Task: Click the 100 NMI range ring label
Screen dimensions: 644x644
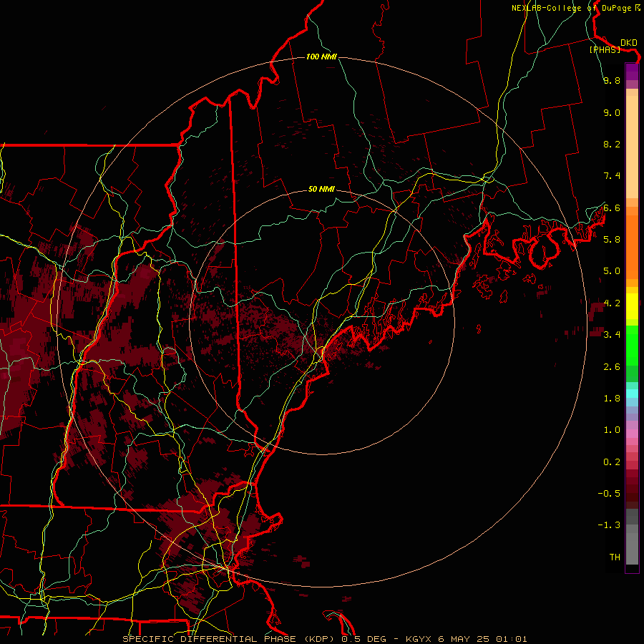Action: pyautogui.click(x=321, y=57)
